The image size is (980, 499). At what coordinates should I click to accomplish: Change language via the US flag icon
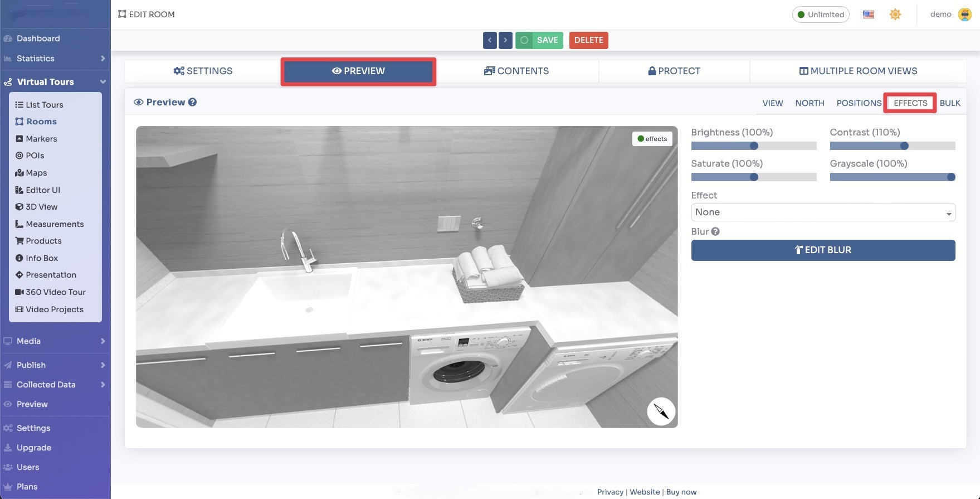point(869,14)
